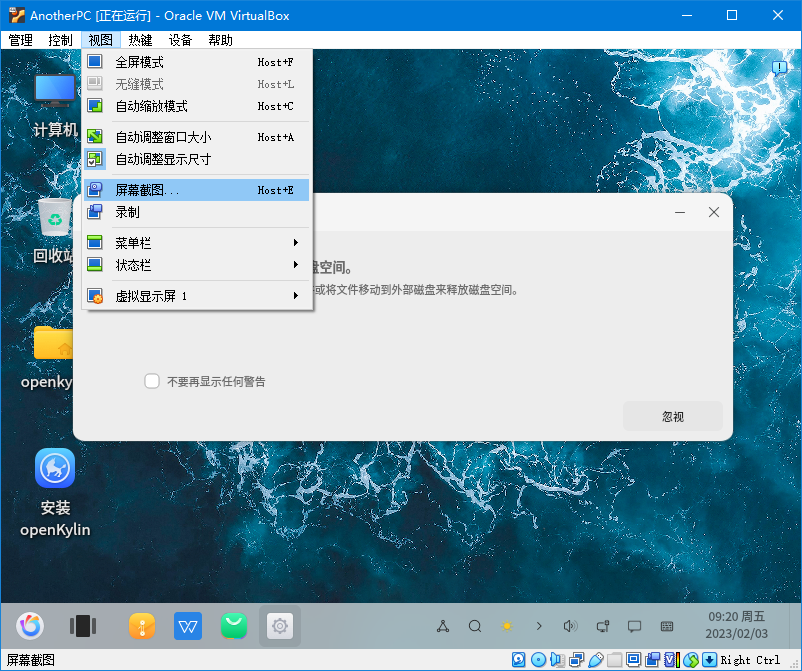This screenshot has width=802, height=671.
Task: Click the recording indicator in status bar
Action: (x=652, y=660)
